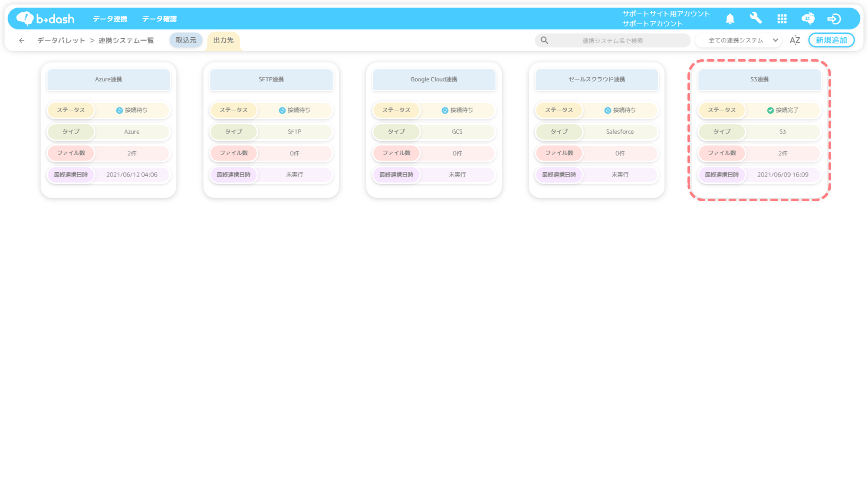Click the SFTP type value
This screenshot has height=488, width=868.
pos(294,132)
